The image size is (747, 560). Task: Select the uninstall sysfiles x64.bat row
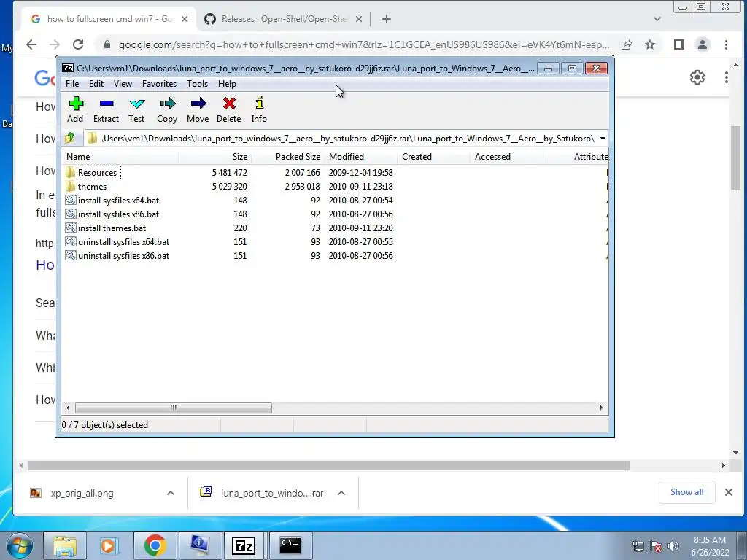click(x=335, y=242)
